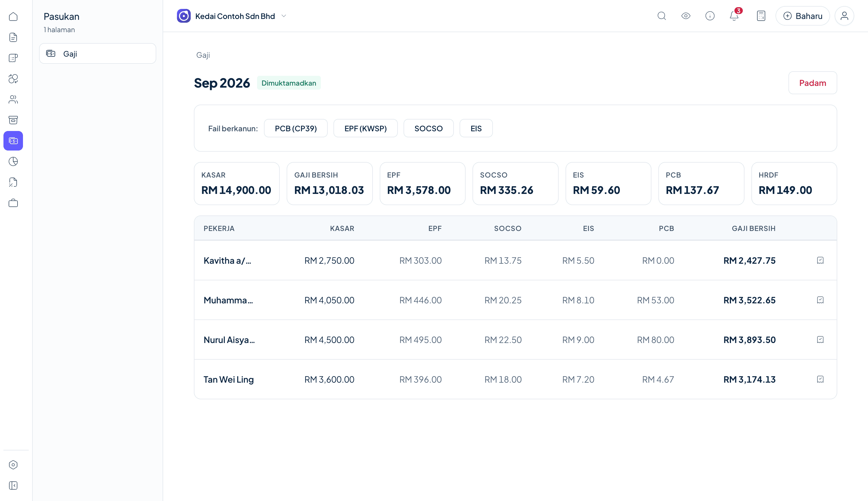Open the briefcase icon in sidebar
The height and width of the screenshot is (501, 868).
click(x=13, y=203)
